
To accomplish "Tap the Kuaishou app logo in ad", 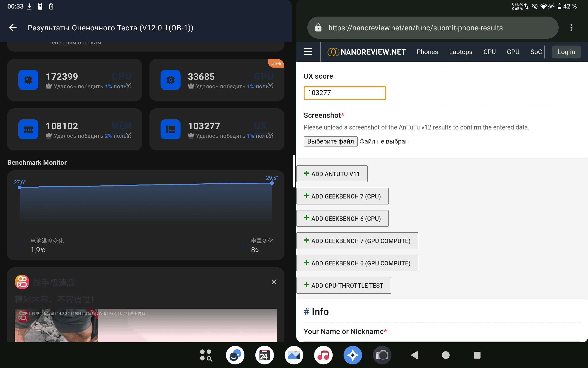I will coord(22,282).
